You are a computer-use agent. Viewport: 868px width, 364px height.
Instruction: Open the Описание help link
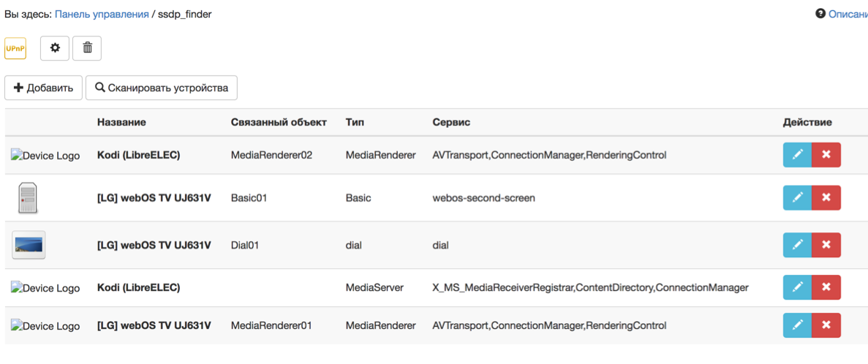click(x=846, y=14)
